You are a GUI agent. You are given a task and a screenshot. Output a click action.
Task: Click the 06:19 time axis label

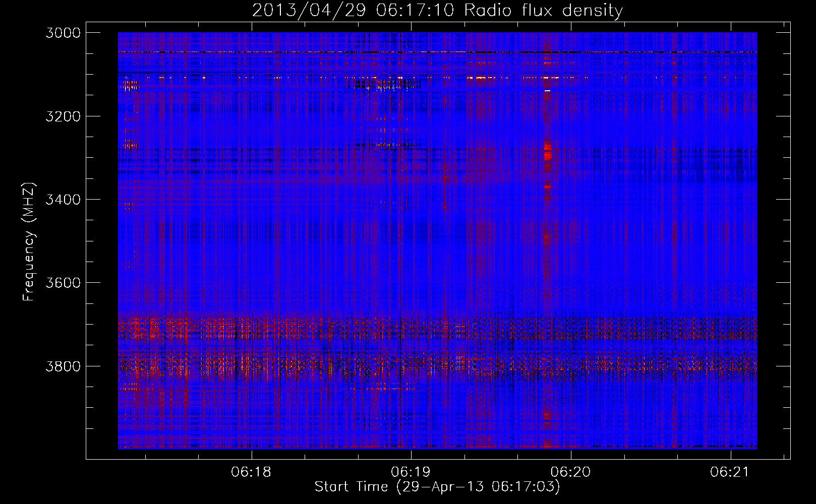[411, 472]
